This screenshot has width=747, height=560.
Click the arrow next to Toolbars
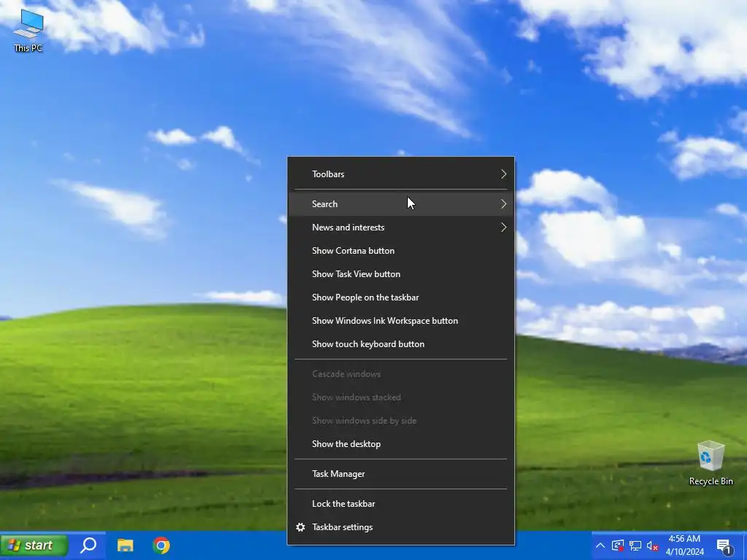(503, 174)
